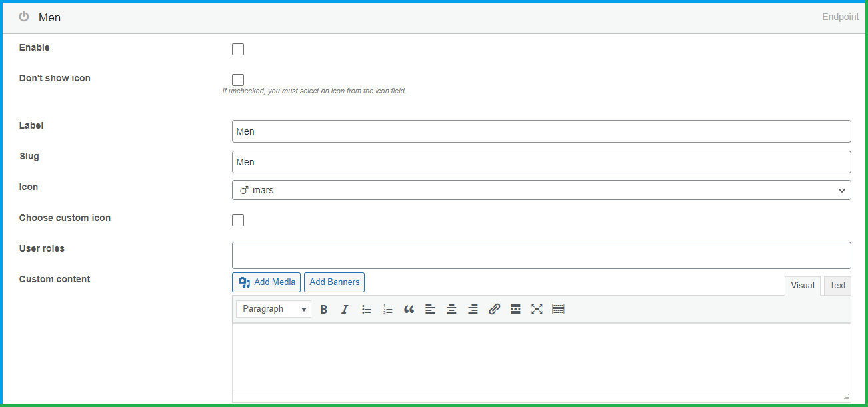Apply italic formatting in the editor
Screen dimensions: 868x407
pos(345,309)
